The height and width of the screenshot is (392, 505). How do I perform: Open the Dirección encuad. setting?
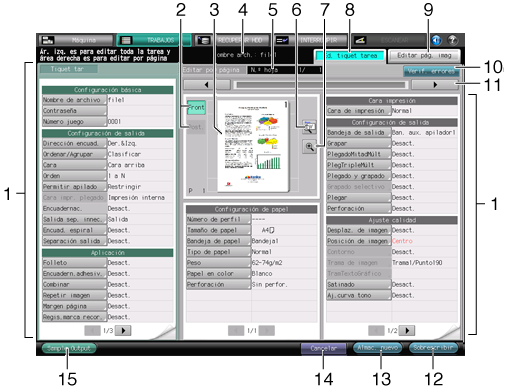point(74,143)
